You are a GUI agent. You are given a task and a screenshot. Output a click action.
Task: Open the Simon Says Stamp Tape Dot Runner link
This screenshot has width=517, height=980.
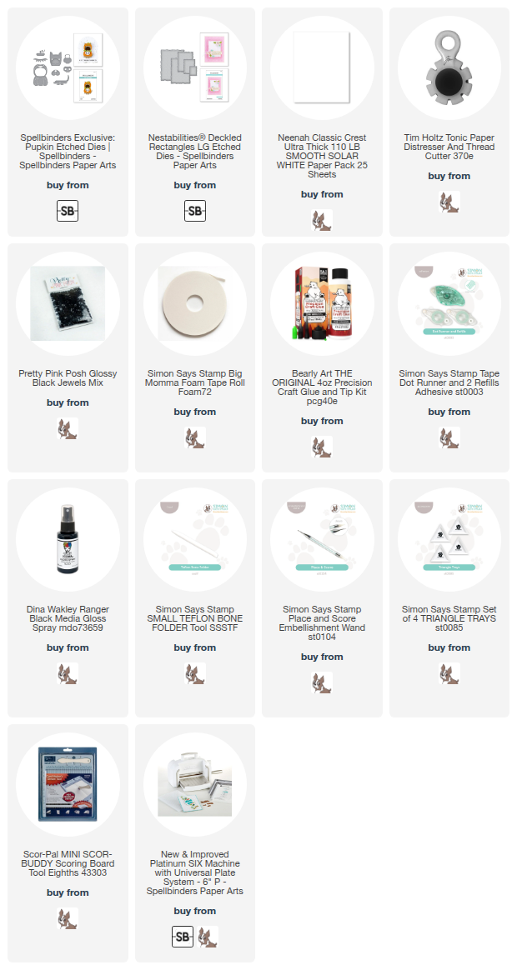click(449, 382)
